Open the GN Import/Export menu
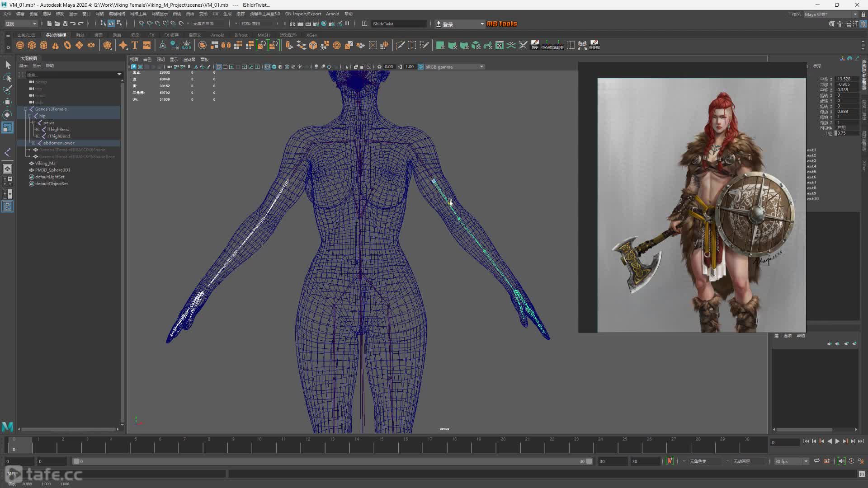Viewport: 868px width, 488px height. 303,14
